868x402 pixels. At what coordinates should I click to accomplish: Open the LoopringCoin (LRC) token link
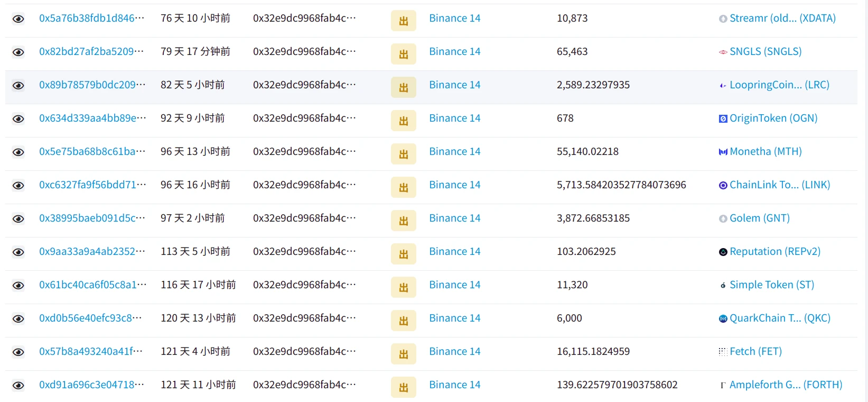point(779,85)
